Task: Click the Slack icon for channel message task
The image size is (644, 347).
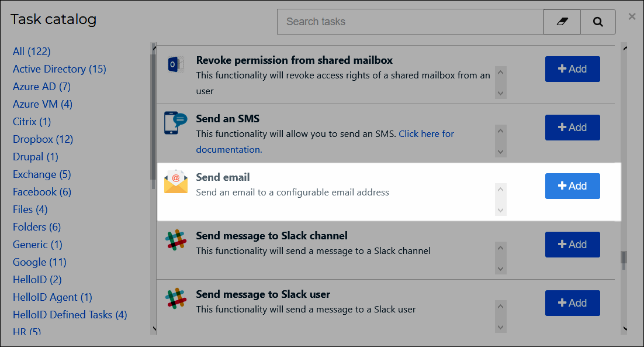Action: click(176, 240)
